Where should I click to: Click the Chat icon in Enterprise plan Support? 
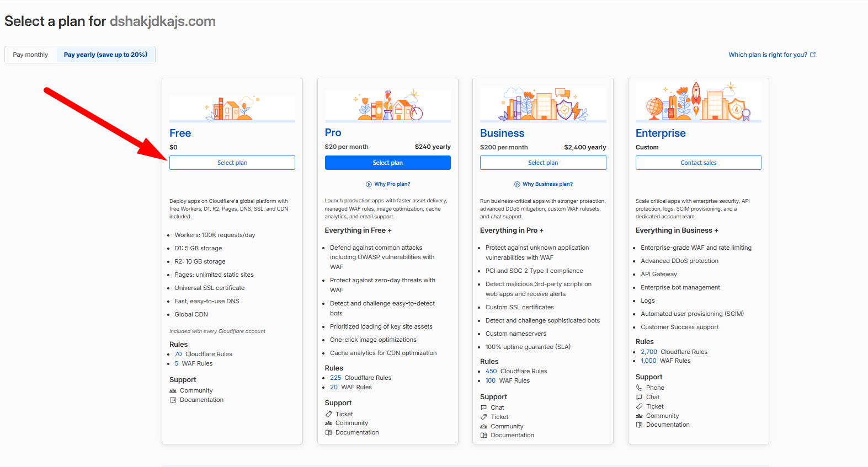pos(640,398)
